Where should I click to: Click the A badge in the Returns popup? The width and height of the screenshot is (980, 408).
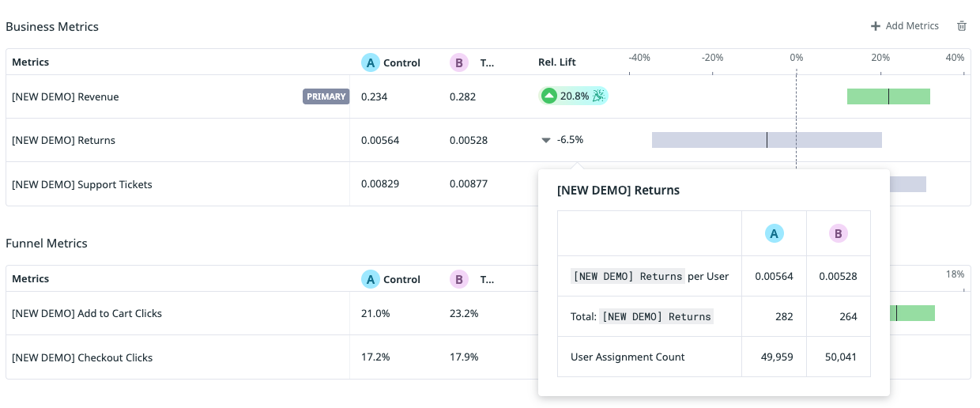pos(774,233)
